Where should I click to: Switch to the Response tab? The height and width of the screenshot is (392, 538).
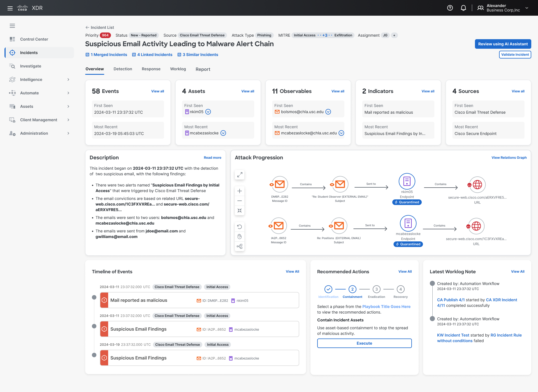tap(151, 69)
